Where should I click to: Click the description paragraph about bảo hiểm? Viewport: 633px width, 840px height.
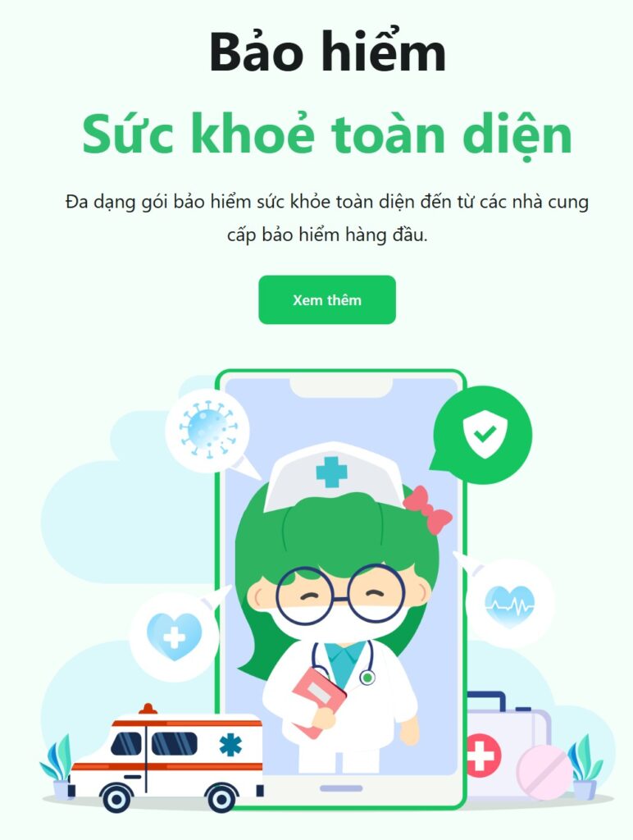327,218
